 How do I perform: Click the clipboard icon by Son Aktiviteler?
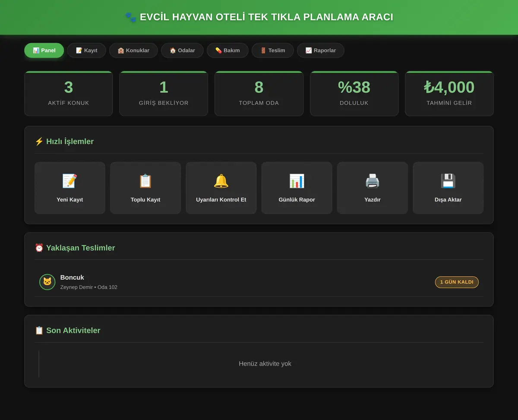[39, 331]
